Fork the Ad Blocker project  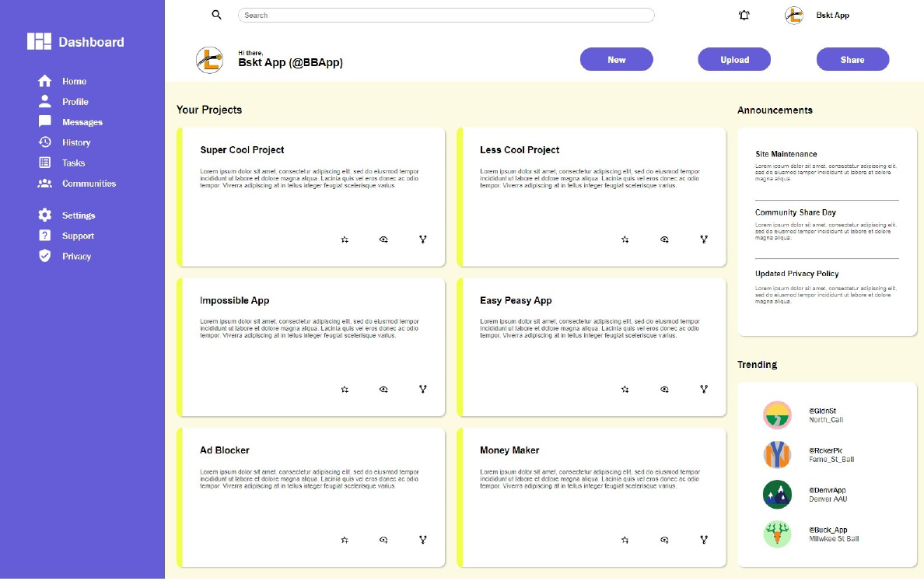(x=423, y=540)
